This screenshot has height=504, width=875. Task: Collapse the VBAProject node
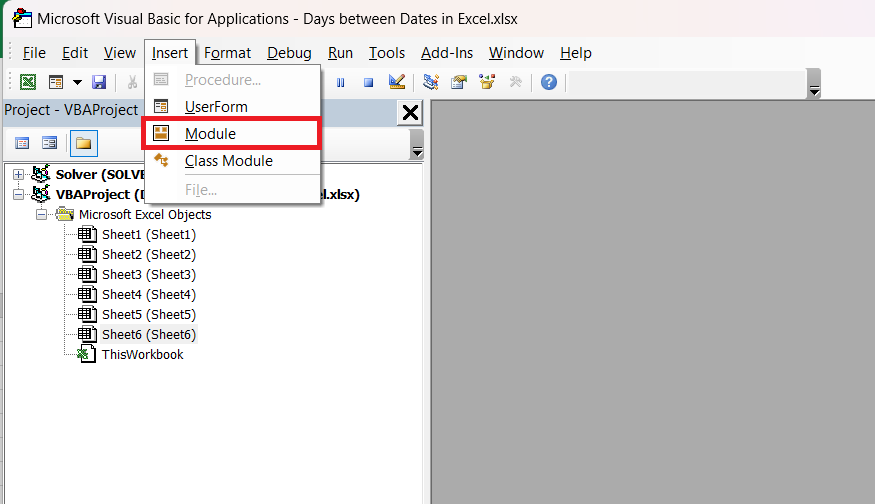coord(18,195)
